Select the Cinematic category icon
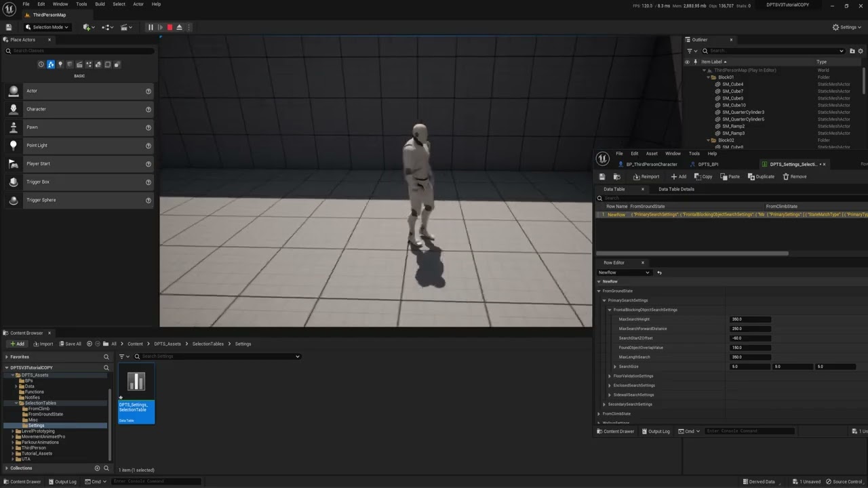The height and width of the screenshot is (488, 868). coord(79,64)
